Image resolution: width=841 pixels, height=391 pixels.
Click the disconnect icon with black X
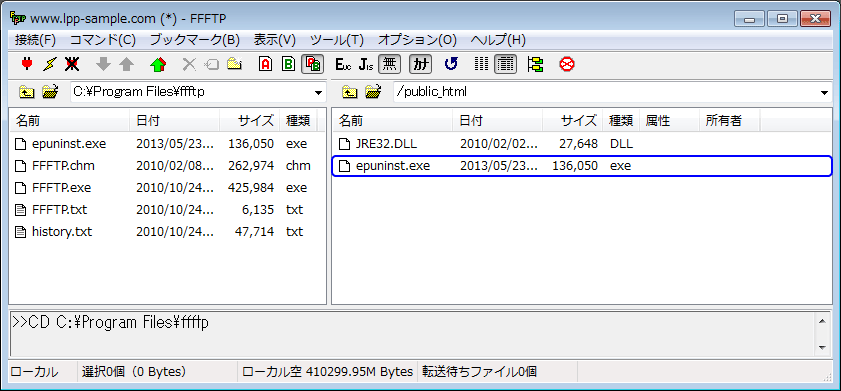click(72, 65)
